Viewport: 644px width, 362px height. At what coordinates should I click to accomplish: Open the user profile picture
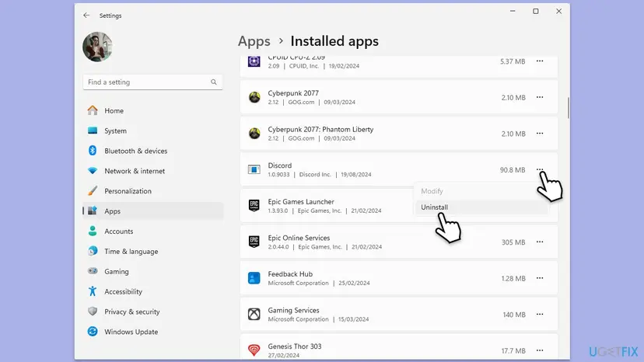pyautogui.click(x=97, y=47)
